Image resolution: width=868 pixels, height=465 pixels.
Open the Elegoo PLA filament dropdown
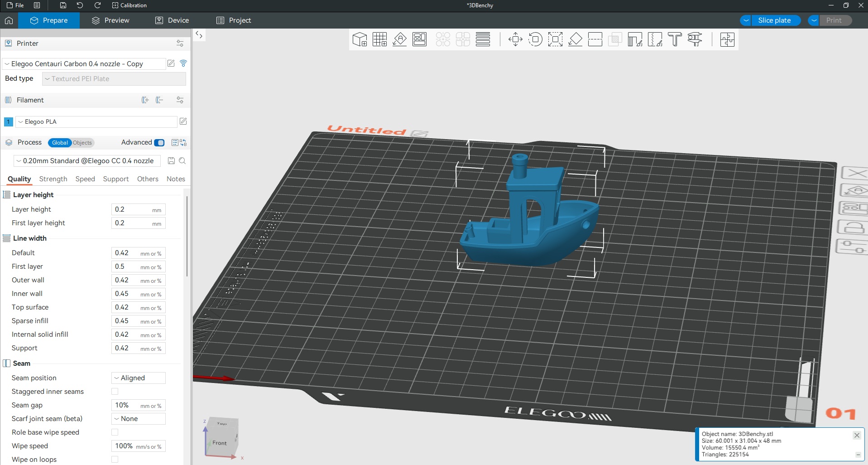96,122
